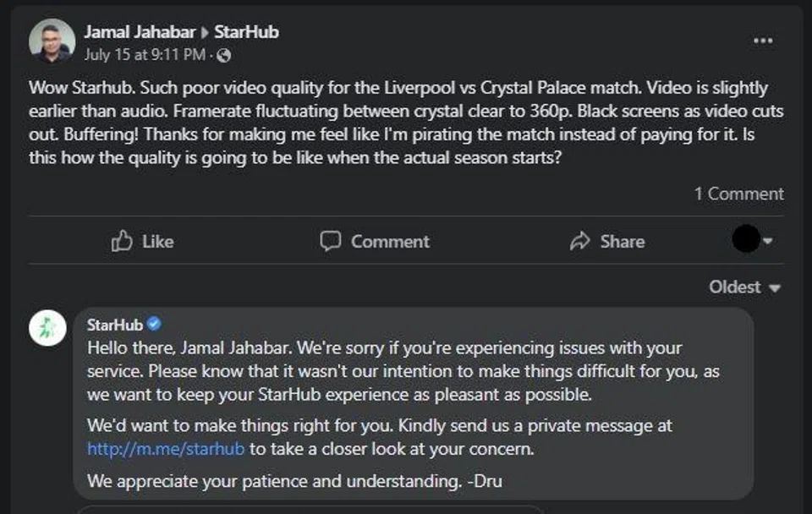812x514 pixels.
Task: Expand the dropdown arrow beside black avatar
Action: [768, 242]
